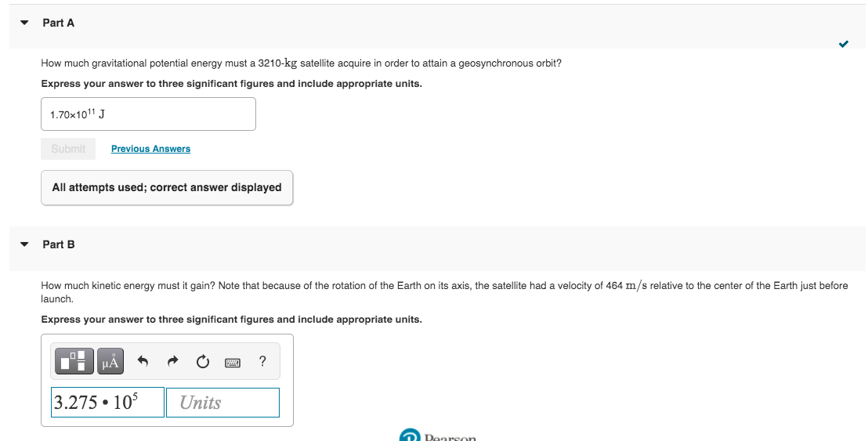Image resolution: width=868 pixels, height=441 pixels.
Task: Open the templates palette icon
Action: tap(74, 361)
